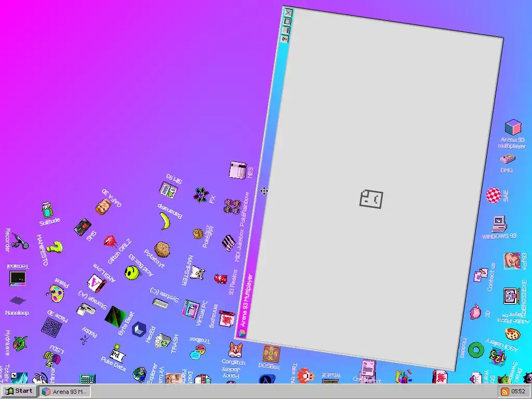The height and width of the screenshot is (399, 532).
Task: Open the Maze 3D icon
Action: [x=51, y=327]
